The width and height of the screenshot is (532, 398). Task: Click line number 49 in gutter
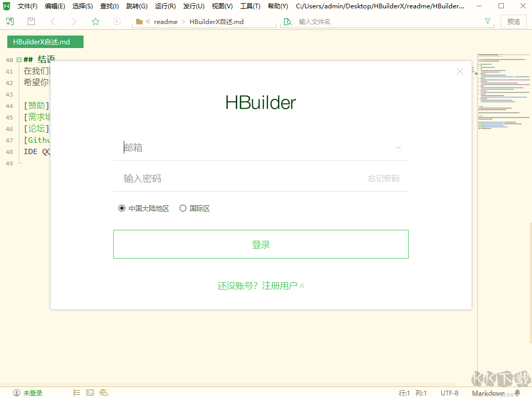point(9,163)
